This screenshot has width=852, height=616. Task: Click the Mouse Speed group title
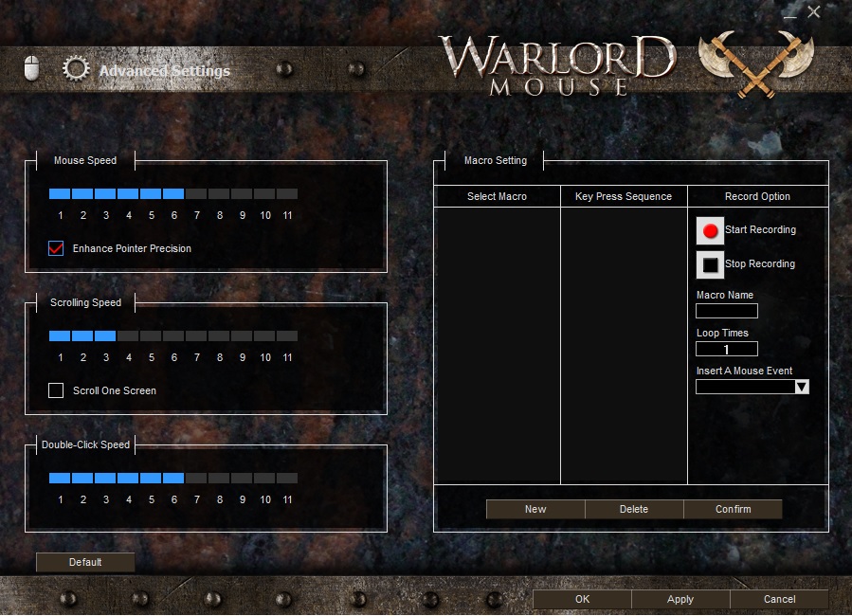[x=85, y=160]
